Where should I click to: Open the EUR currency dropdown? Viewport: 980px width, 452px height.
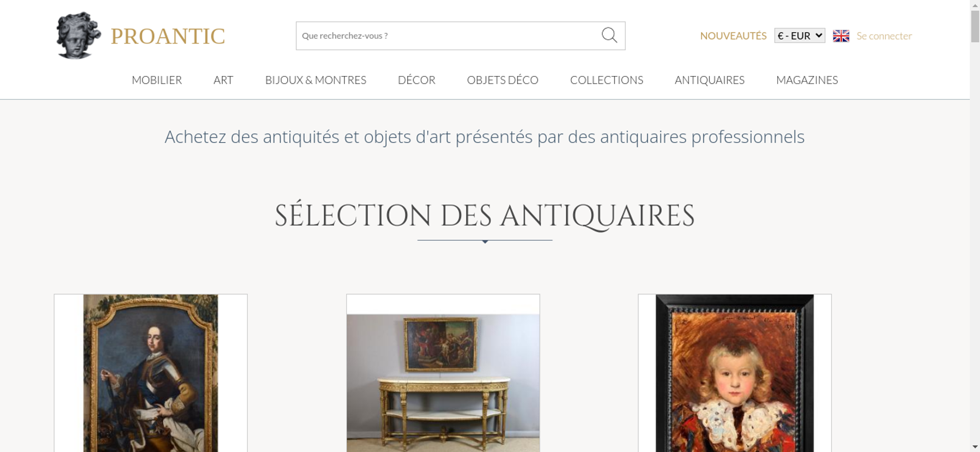(x=799, y=36)
